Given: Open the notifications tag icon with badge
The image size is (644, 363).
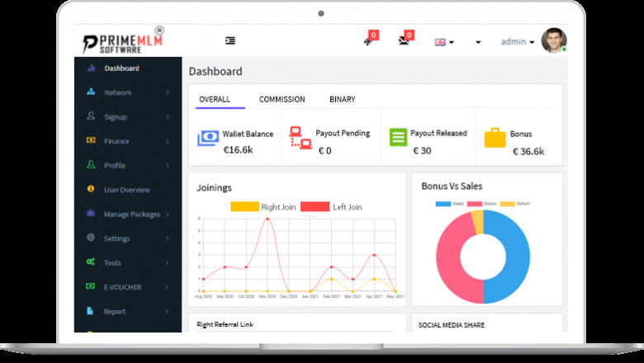Looking at the screenshot, I should click(x=368, y=40).
